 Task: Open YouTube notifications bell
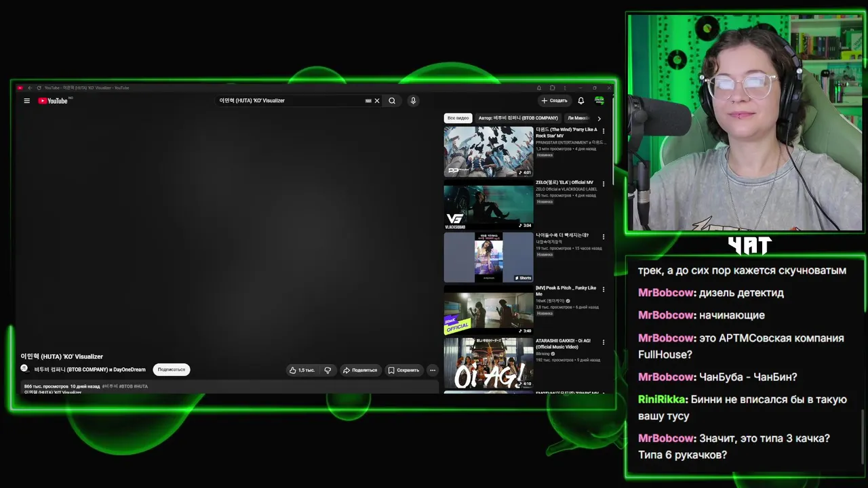click(580, 101)
